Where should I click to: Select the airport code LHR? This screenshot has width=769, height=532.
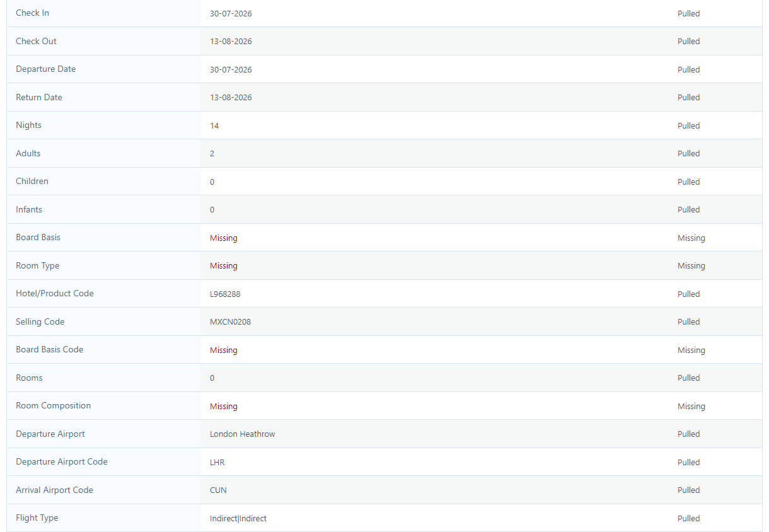click(217, 463)
